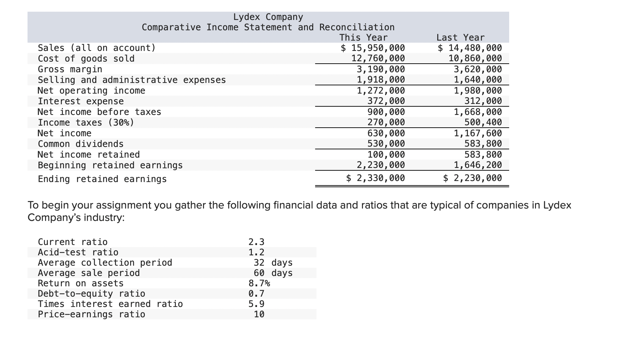644x340 pixels.
Task: Select 'Net income before taxes' label
Action: point(99,112)
